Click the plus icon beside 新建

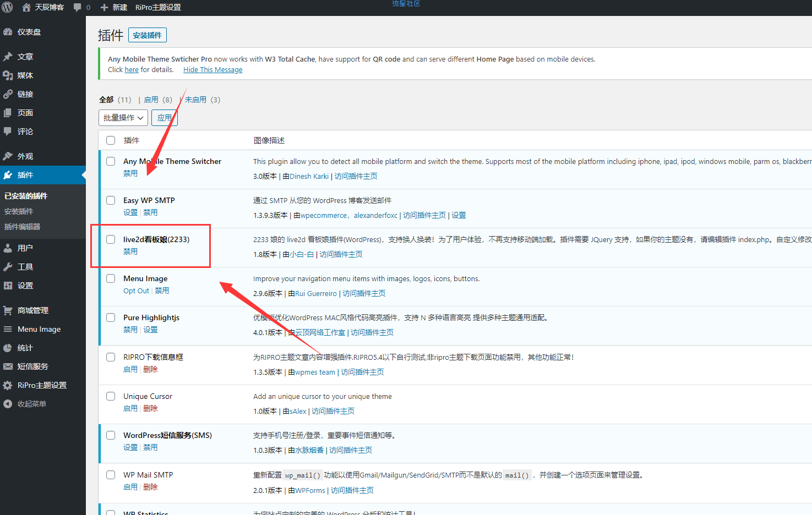pos(104,7)
